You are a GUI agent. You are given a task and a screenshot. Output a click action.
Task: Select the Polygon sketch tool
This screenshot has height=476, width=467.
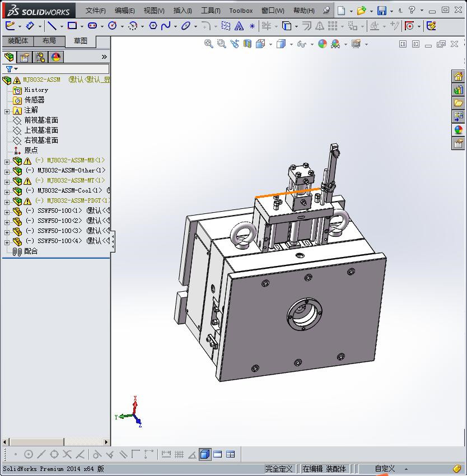[153, 26]
